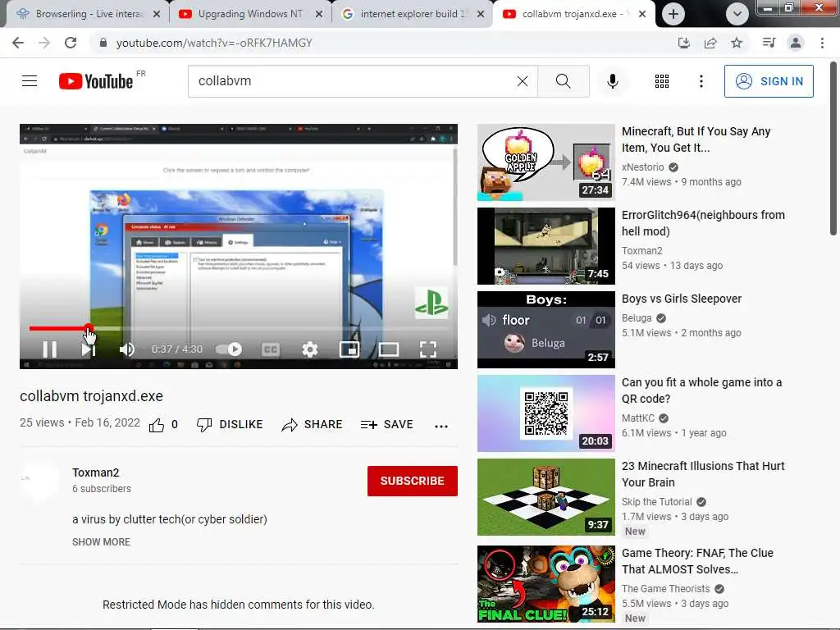Open player settings gear
840x630 pixels.
coord(309,349)
